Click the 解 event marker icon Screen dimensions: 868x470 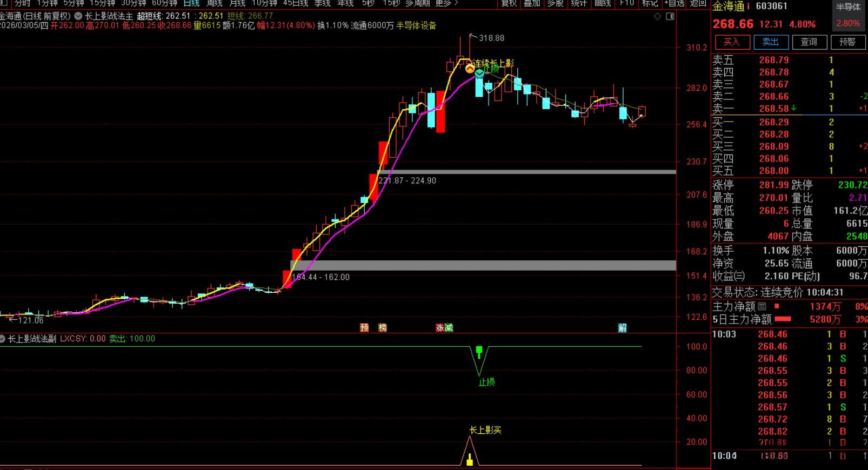623,327
